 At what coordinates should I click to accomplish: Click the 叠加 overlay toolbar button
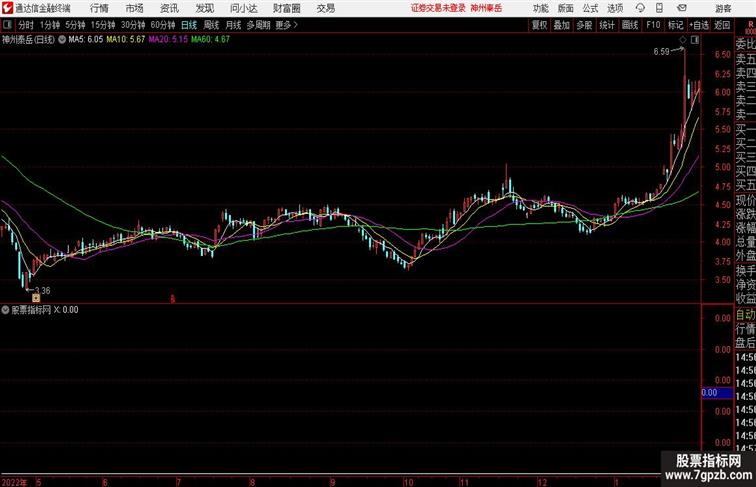(562, 25)
